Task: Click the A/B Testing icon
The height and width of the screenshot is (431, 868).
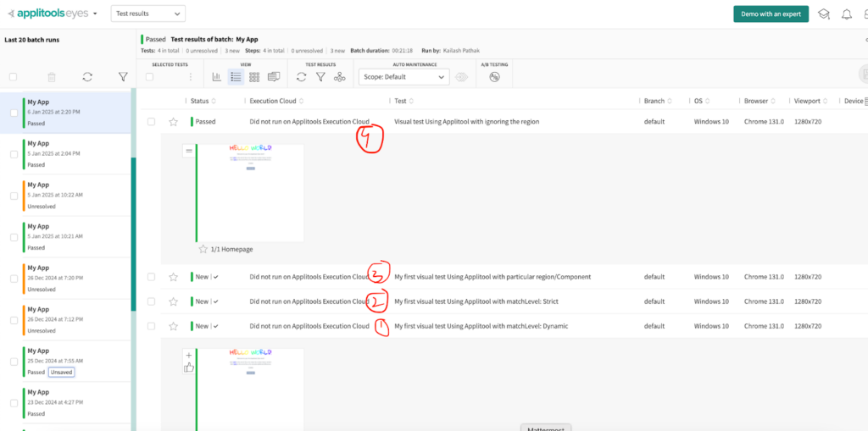Action: coord(494,77)
